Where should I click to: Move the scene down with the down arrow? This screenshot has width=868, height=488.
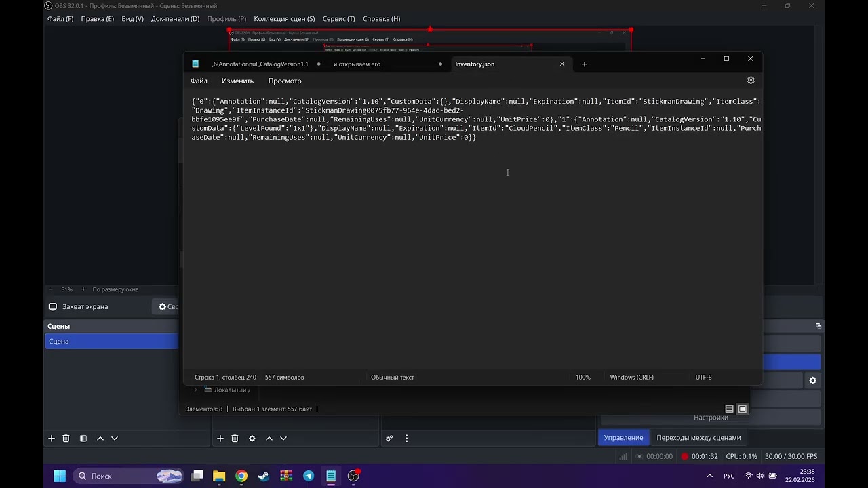coord(115,439)
